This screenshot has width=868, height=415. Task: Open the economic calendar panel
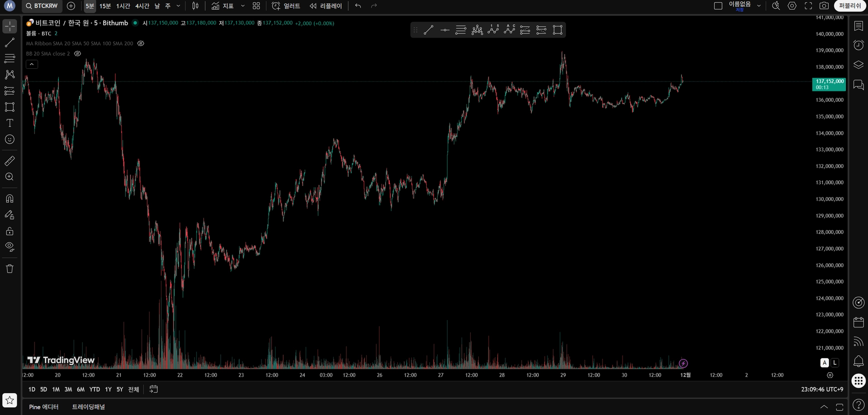coord(859,322)
